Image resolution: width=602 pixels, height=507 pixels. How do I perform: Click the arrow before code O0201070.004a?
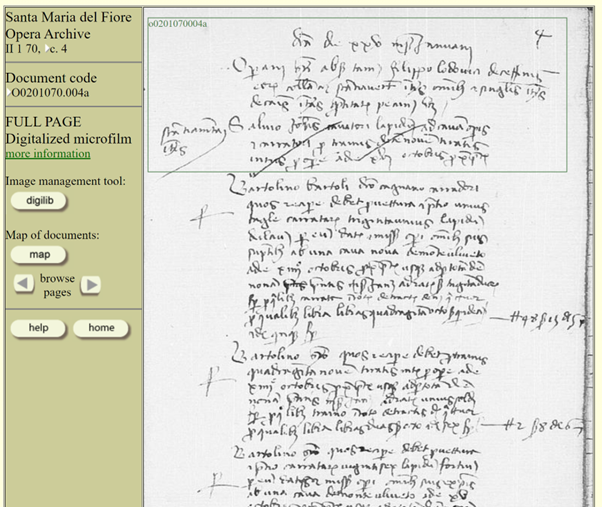tap(8, 92)
